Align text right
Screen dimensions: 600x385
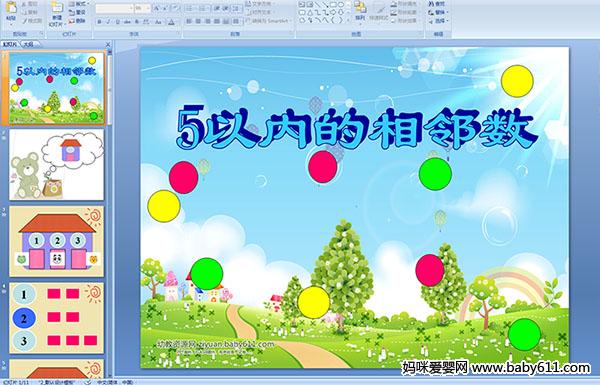pos(208,21)
